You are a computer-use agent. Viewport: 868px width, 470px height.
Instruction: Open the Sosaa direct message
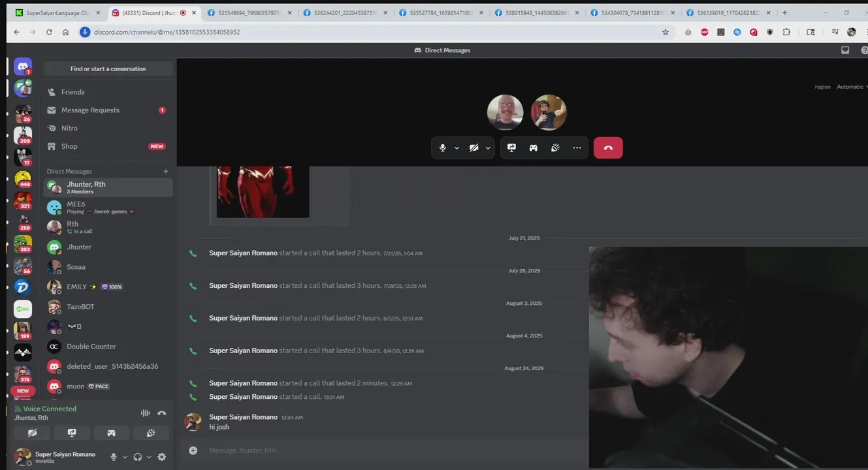click(108, 267)
